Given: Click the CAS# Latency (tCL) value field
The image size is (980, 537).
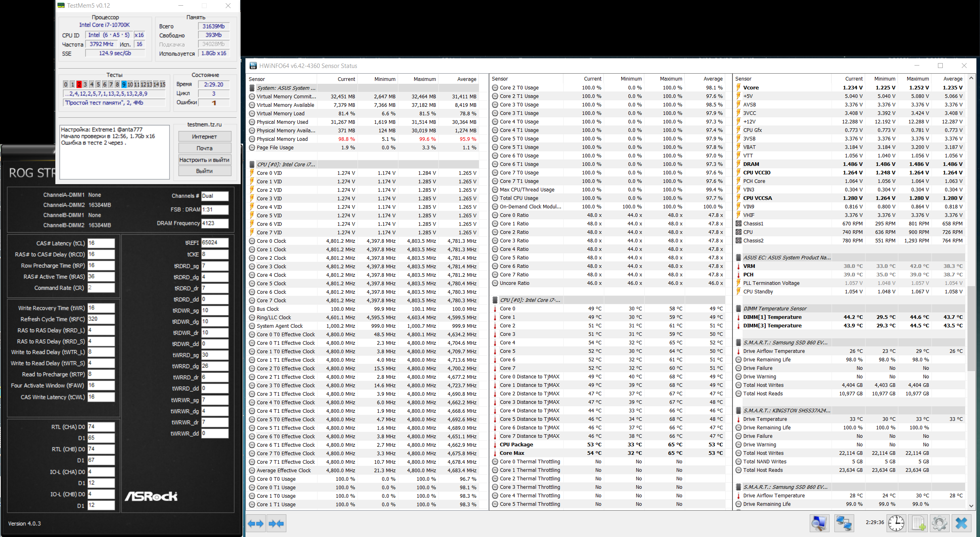Looking at the screenshot, I should click(x=101, y=243).
